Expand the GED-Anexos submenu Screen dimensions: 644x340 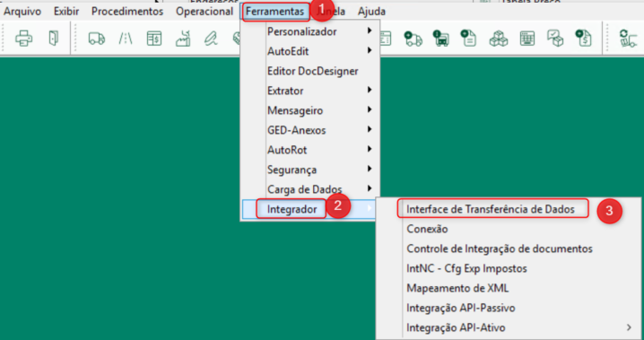(310, 130)
